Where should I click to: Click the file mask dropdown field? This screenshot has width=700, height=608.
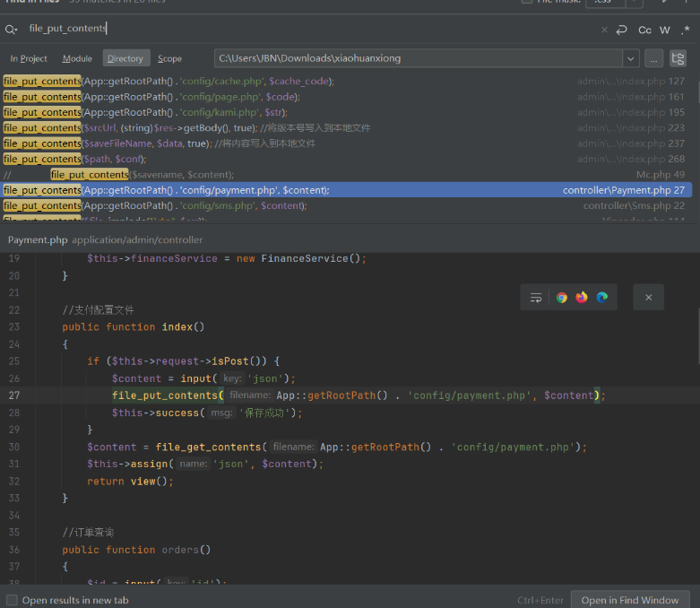(x=615, y=2)
